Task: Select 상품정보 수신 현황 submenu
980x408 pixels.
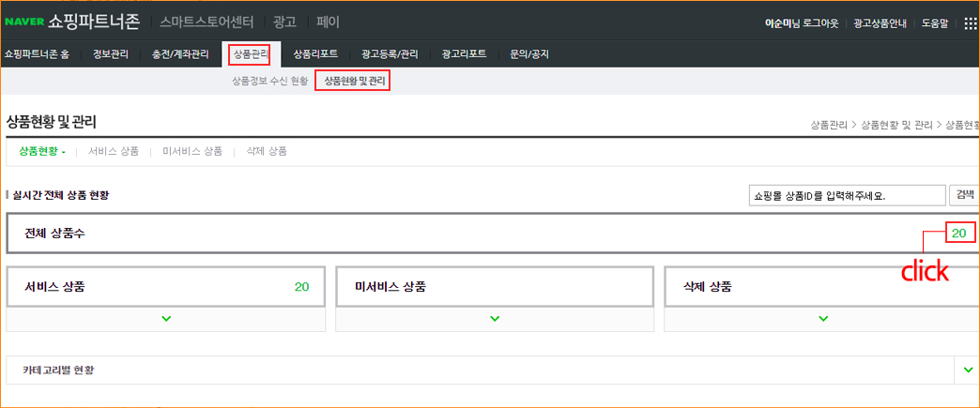Action: [270, 82]
